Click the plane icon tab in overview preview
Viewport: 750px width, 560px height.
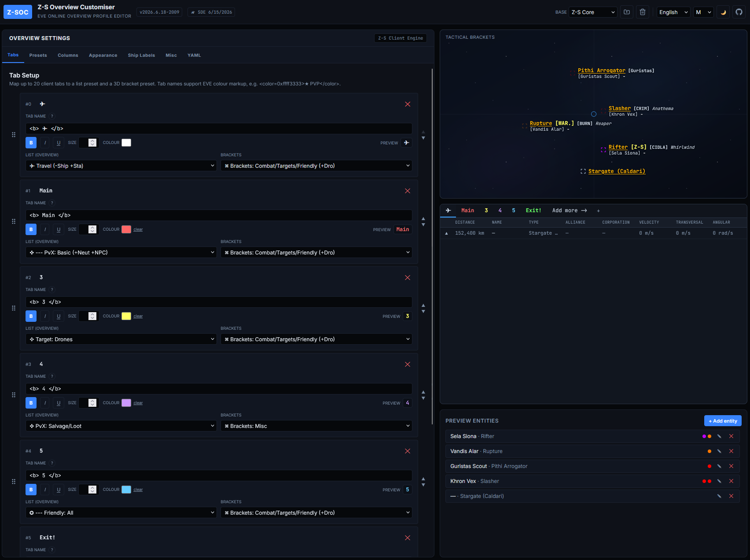[x=448, y=210]
